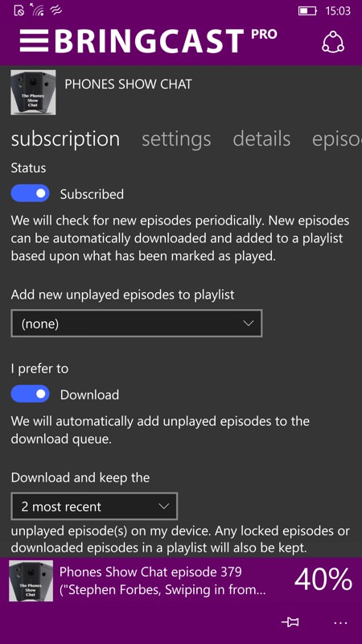The image size is (362, 644).
Task: Tap the Phones Show Chat episode 379 title
Action: tap(150, 572)
